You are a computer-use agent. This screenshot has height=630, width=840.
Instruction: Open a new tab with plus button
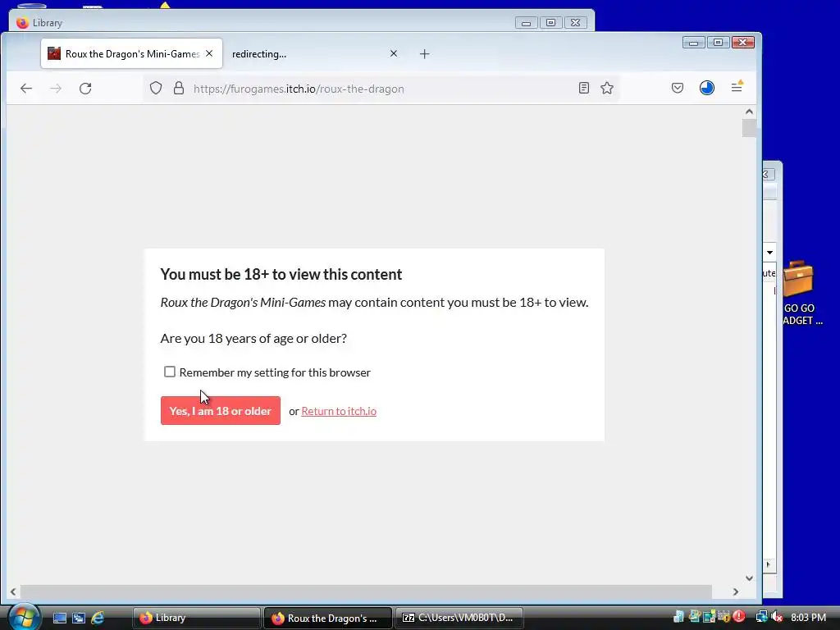[424, 53]
